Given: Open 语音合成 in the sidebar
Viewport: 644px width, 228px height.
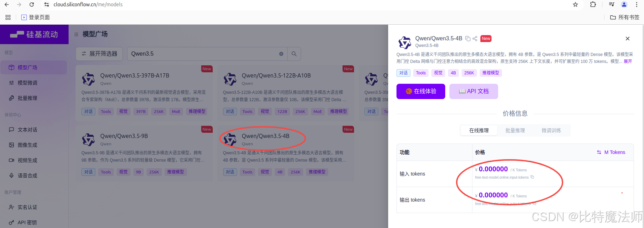Looking at the screenshot, I should pyautogui.click(x=33, y=176).
